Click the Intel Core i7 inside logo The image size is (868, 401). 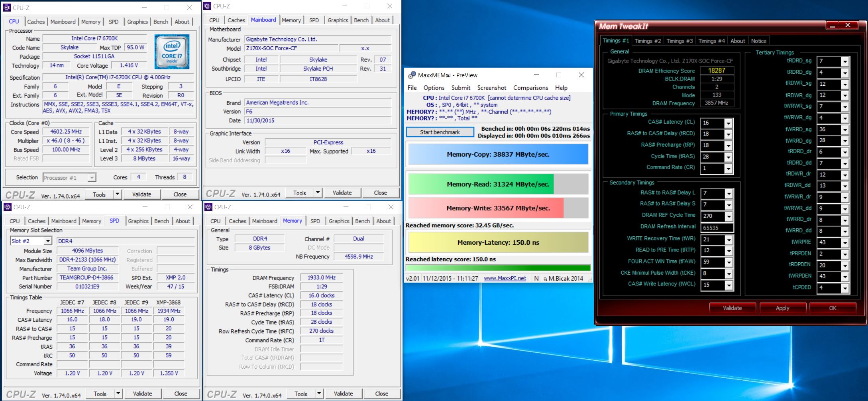(172, 52)
